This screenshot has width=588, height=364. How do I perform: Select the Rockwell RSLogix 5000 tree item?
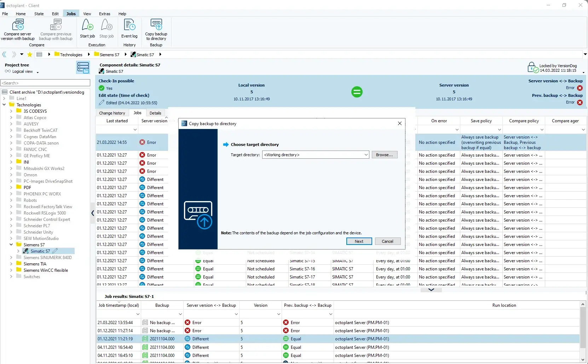[x=45, y=213]
